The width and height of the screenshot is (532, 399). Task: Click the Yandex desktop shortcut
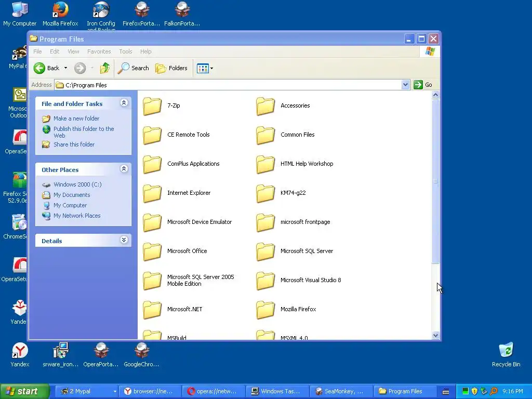point(20,355)
